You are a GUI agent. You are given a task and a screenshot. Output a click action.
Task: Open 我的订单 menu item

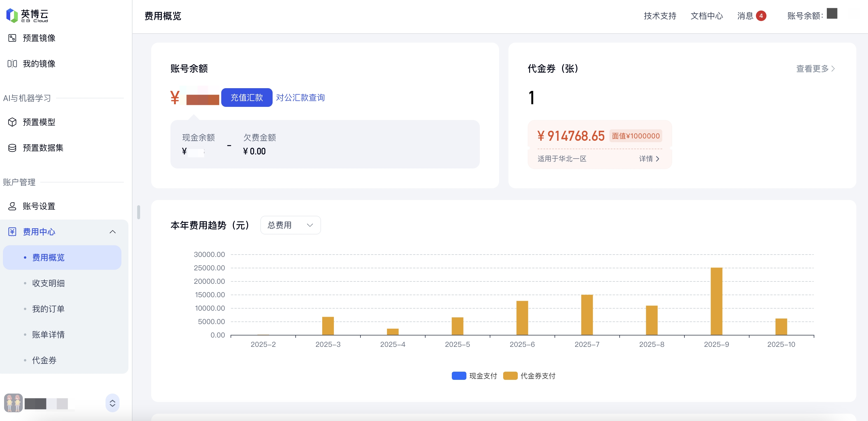[48, 309]
